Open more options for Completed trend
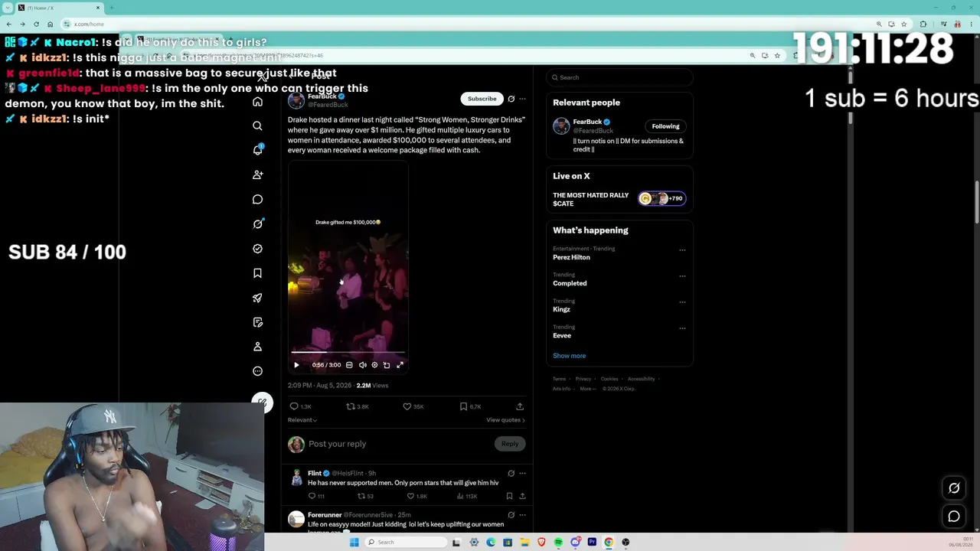 click(x=682, y=276)
